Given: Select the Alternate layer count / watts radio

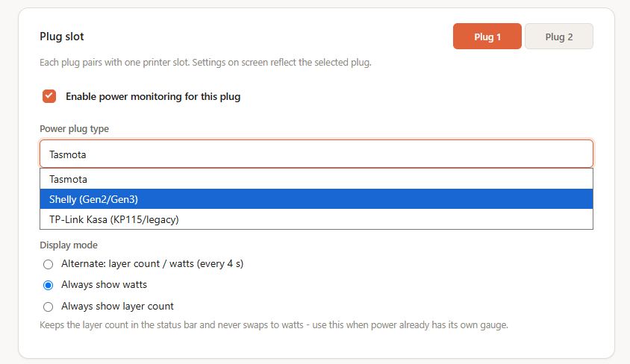Looking at the screenshot, I should [49, 264].
